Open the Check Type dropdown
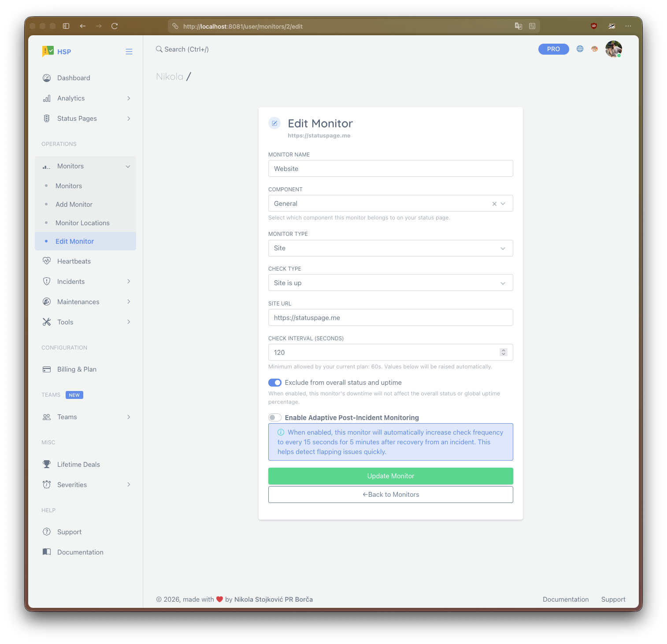The width and height of the screenshot is (667, 644). [x=503, y=283]
